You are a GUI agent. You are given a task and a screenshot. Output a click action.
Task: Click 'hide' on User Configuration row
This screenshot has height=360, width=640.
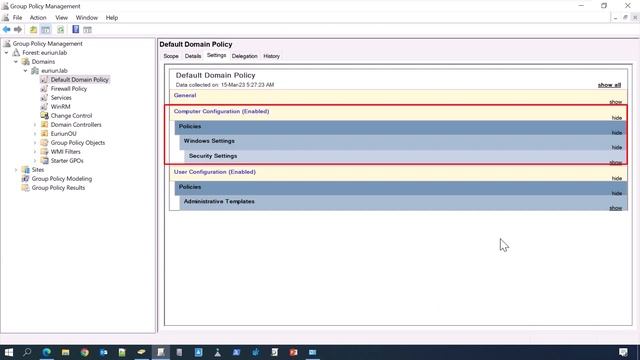coord(617,178)
